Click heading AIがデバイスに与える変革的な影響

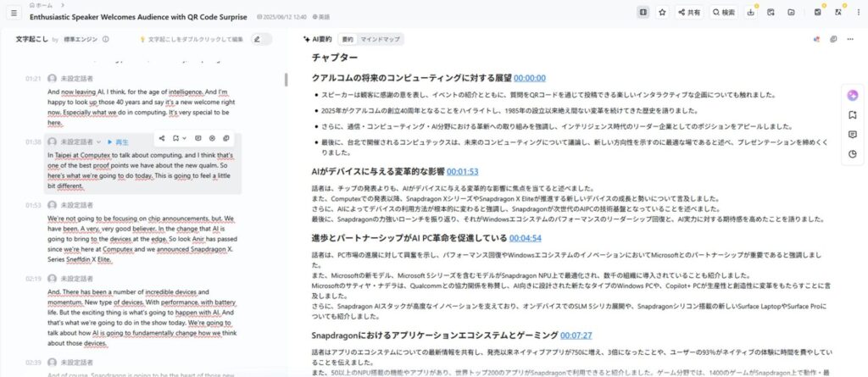pyautogui.click(x=377, y=172)
